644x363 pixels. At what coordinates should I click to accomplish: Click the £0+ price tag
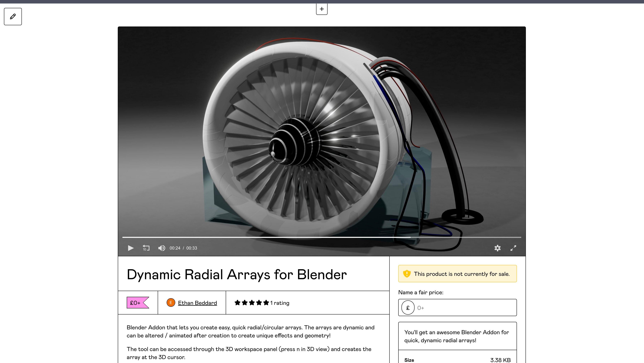pos(138,303)
